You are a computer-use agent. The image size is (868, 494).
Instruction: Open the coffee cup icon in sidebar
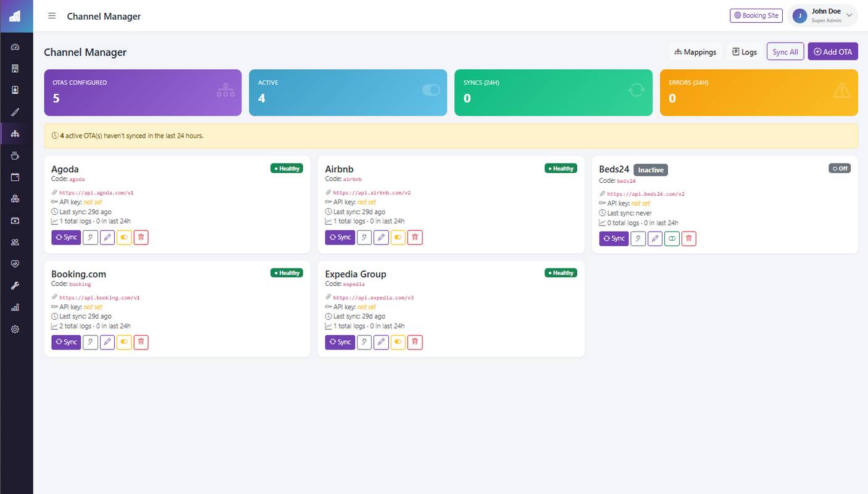click(x=15, y=156)
